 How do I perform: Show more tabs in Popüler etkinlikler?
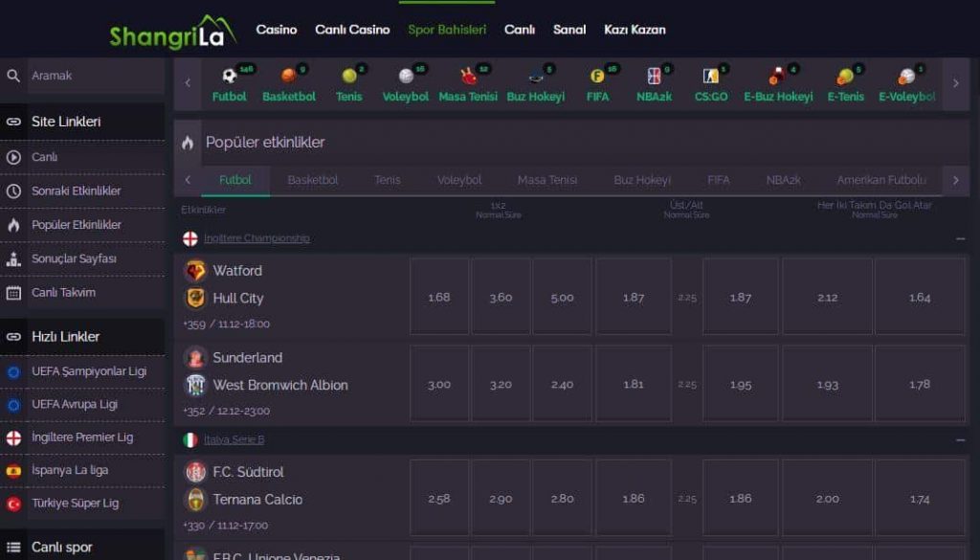(956, 180)
